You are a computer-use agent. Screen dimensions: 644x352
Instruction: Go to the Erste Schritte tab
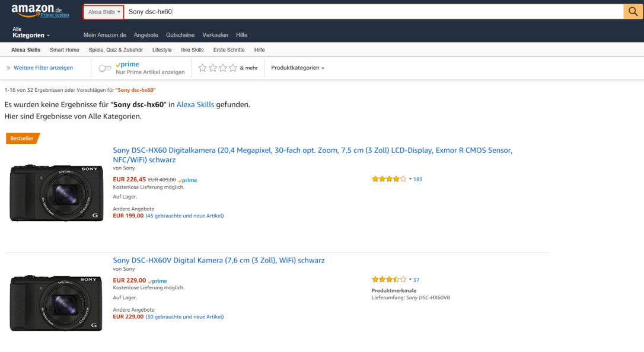(x=229, y=50)
